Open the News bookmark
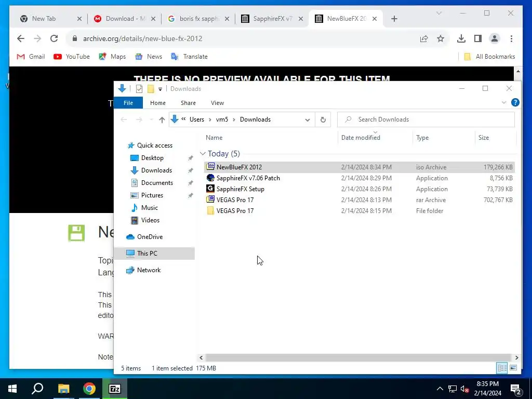 click(149, 57)
